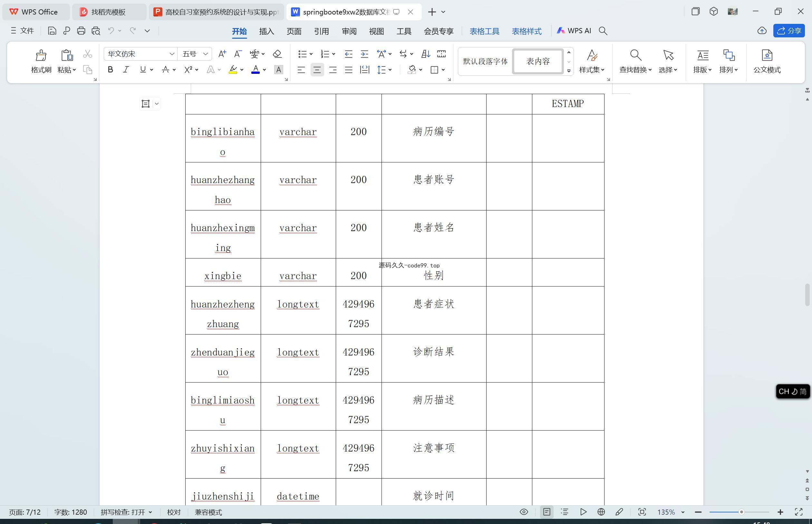Expand the borders dropdown arrow
Screen dimensions: 812x524
pos(443,70)
